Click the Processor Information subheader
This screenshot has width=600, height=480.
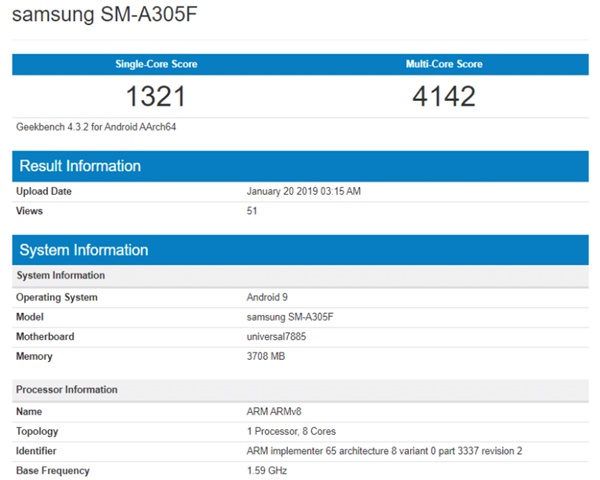pyautogui.click(x=67, y=390)
